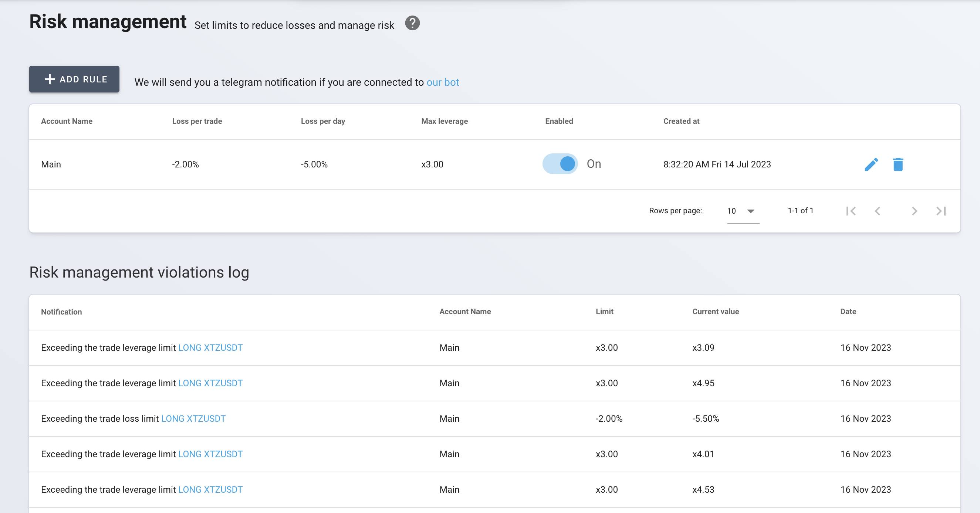Disable the Main rule Enabled toggle

click(x=560, y=164)
